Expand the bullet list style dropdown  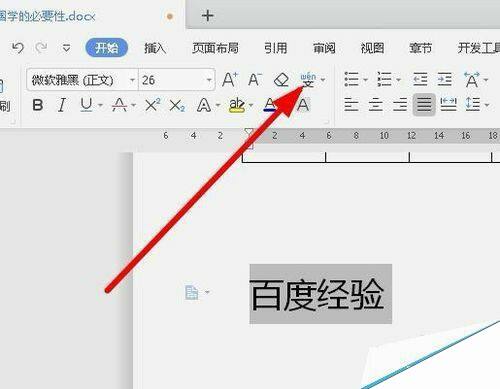pos(365,80)
